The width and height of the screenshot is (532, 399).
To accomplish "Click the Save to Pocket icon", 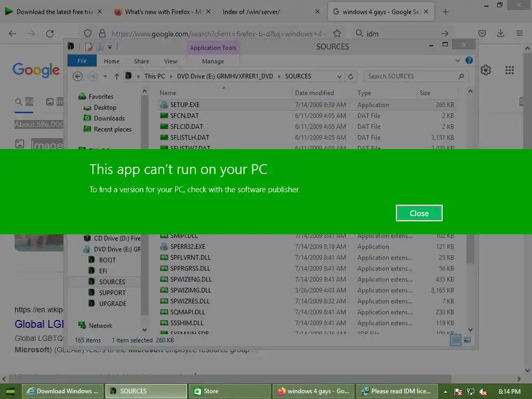I will point(482,33).
